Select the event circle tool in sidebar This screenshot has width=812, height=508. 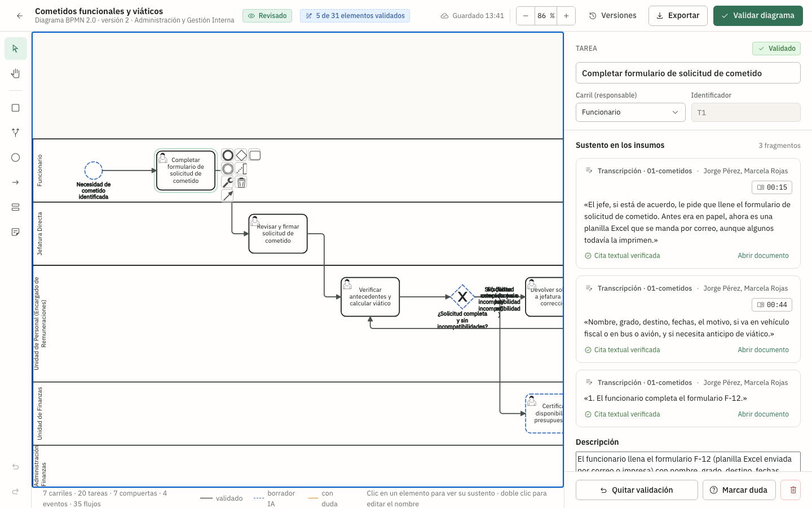coord(16,157)
